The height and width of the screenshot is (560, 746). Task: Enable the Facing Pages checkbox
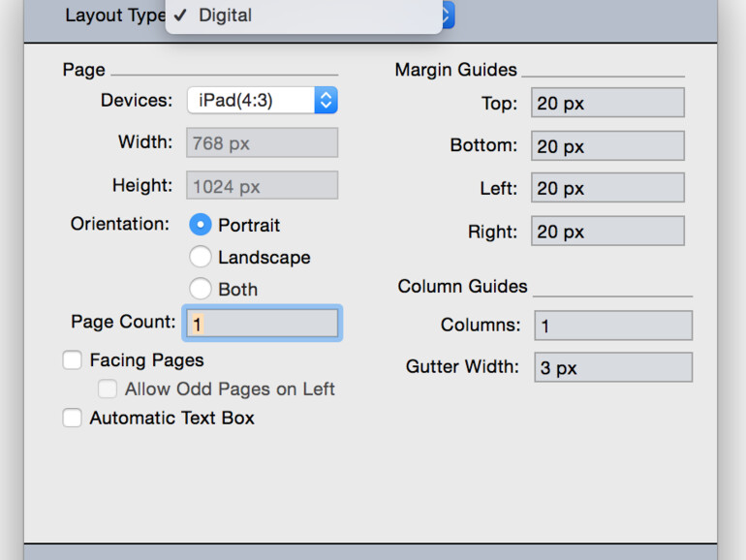click(x=73, y=360)
